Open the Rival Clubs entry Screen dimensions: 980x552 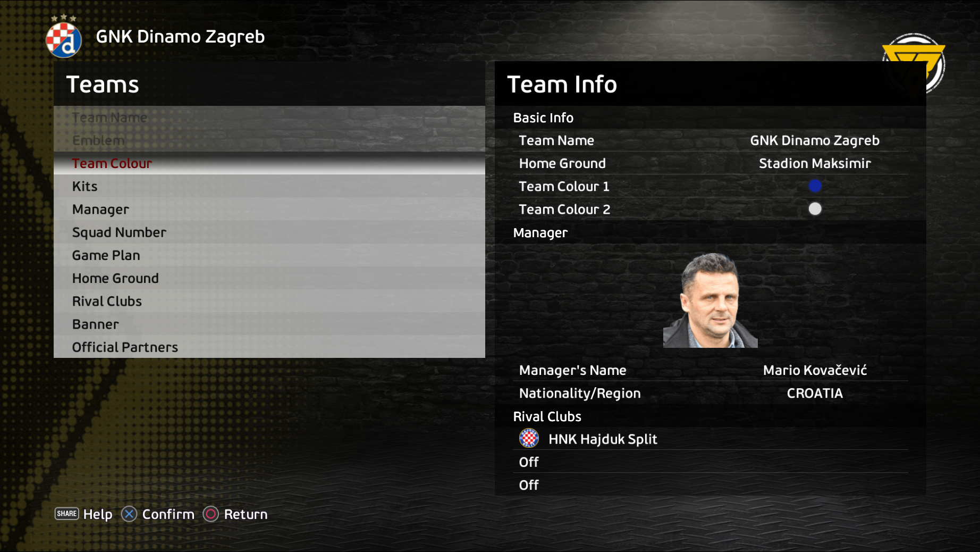269,300
